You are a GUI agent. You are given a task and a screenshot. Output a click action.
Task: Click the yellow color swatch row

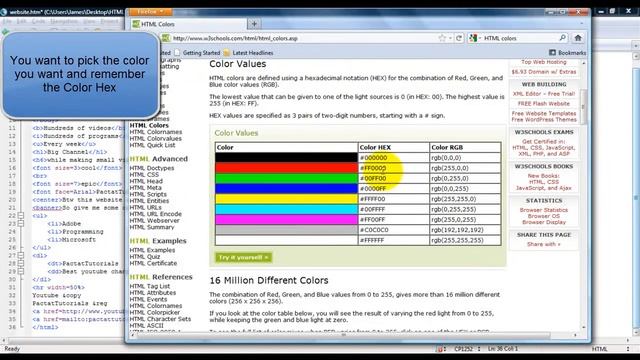[x=286, y=199]
